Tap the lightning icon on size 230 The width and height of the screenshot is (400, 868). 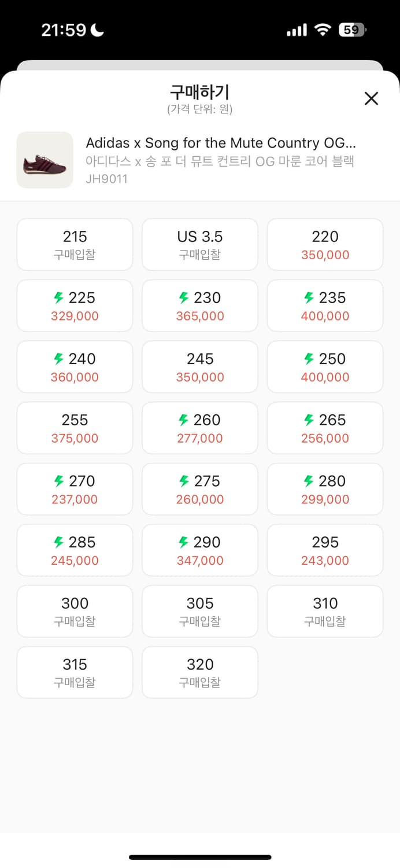click(x=184, y=297)
